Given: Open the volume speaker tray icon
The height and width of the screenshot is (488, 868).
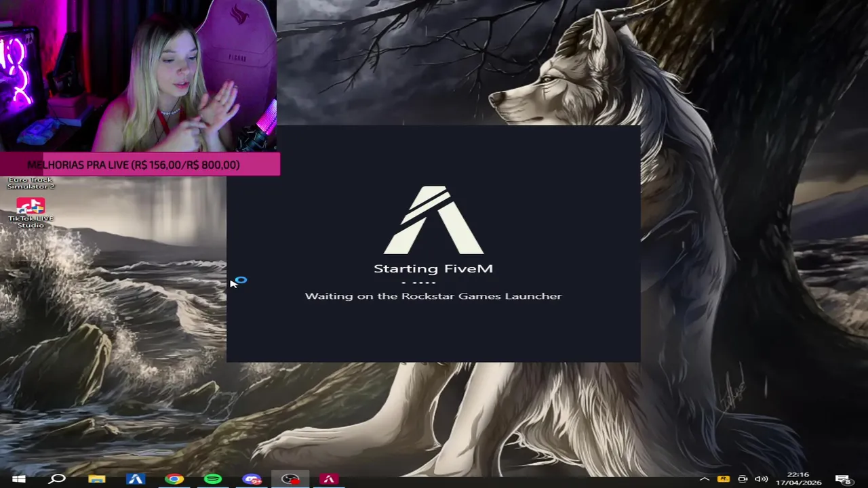Looking at the screenshot, I should 762,479.
